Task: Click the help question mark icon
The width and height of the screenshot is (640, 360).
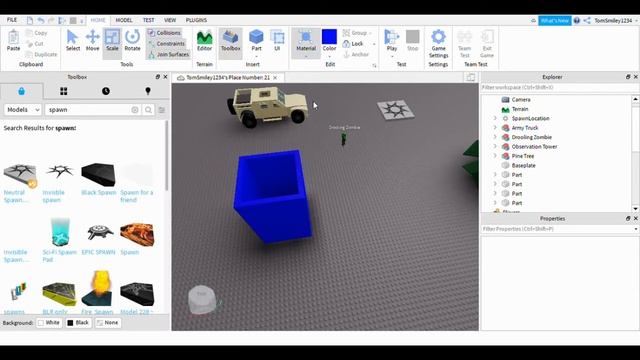Action: click(576, 20)
